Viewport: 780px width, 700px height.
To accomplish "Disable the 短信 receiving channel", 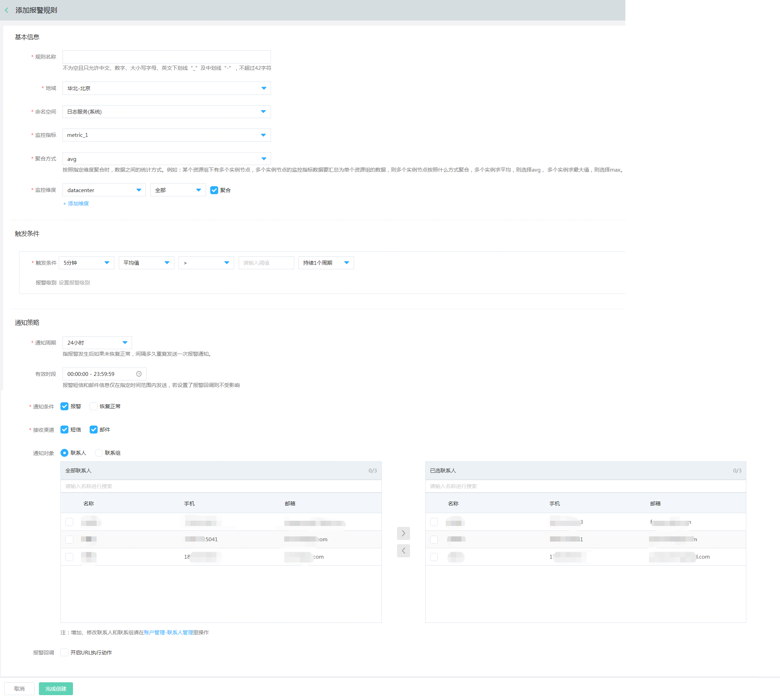I will [64, 430].
